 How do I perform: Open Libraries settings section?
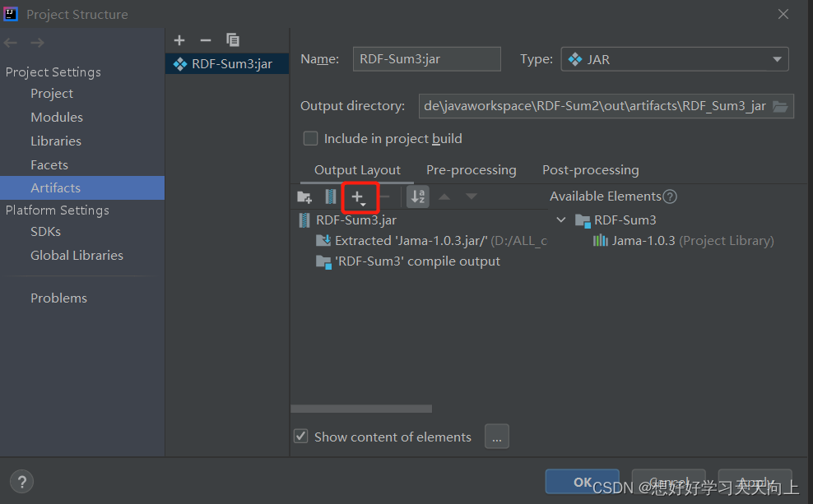[x=56, y=141]
